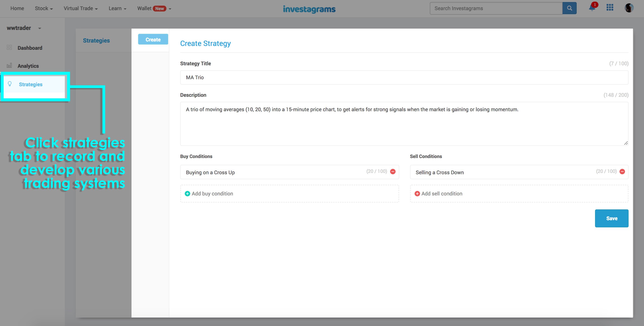Image resolution: width=644 pixels, height=326 pixels.
Task: Expand the Virtual Trade menu
Action: pyautogui.click(x=81, y=9)
